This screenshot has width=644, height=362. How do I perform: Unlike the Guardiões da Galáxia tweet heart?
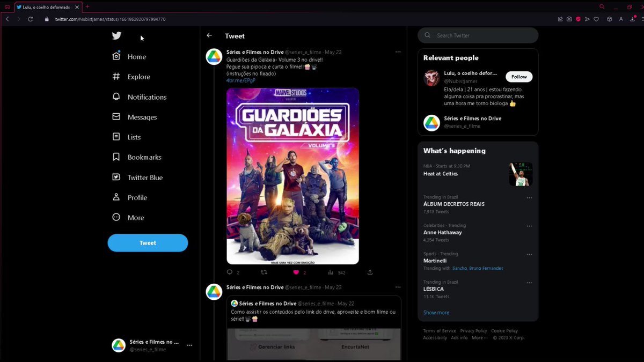coord(296,272)
